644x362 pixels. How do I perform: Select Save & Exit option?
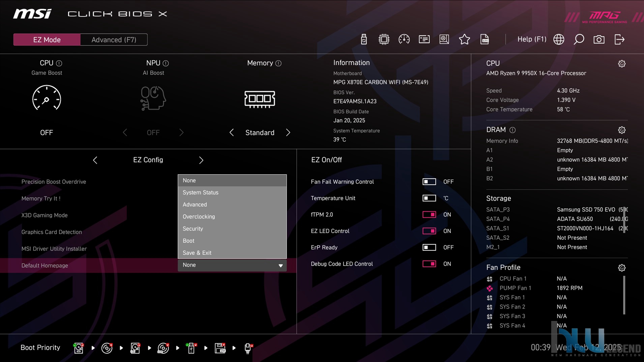click(232, 253)
